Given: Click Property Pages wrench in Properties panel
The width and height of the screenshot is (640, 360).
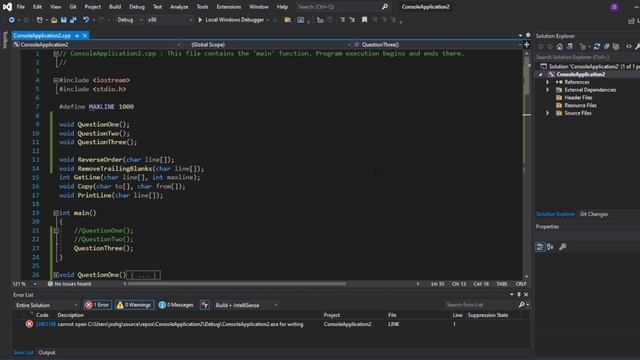Looking at the screenshot, I should pos(562,247).
